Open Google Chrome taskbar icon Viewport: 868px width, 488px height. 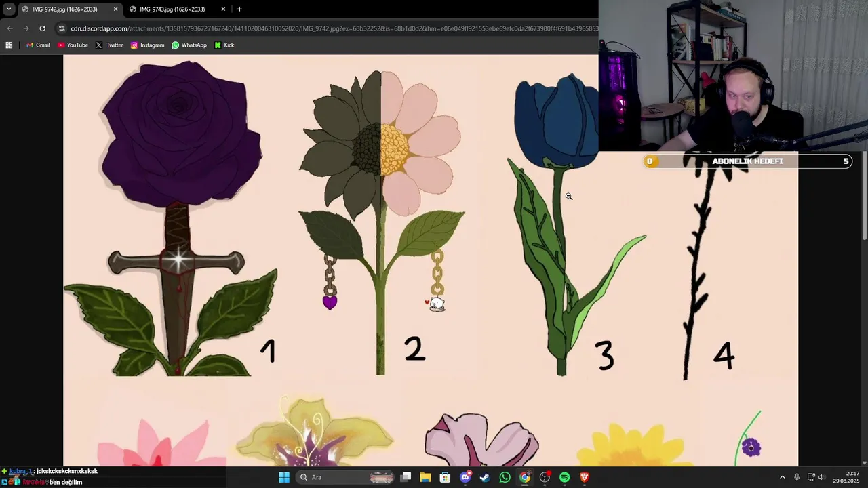coord(525,477)
